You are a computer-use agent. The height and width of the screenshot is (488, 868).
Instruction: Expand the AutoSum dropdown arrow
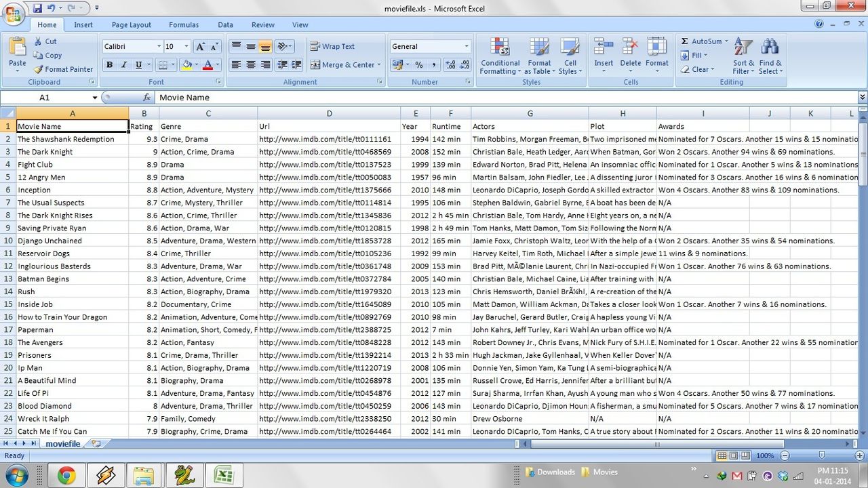coord(726,41)
